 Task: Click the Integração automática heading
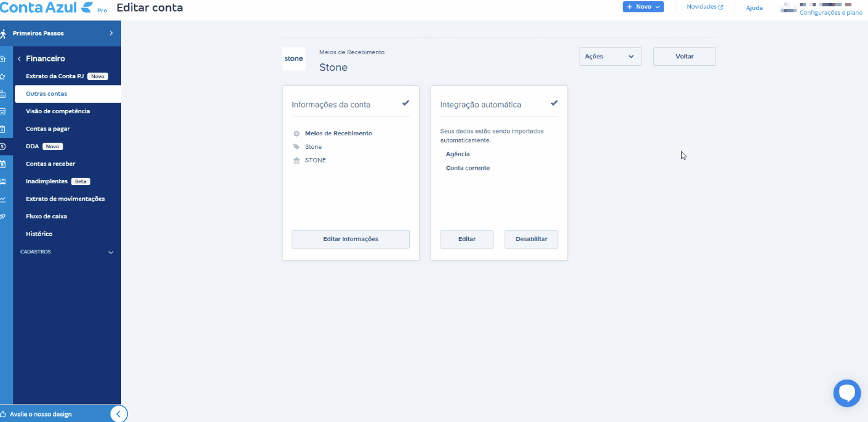pos(480,105)
